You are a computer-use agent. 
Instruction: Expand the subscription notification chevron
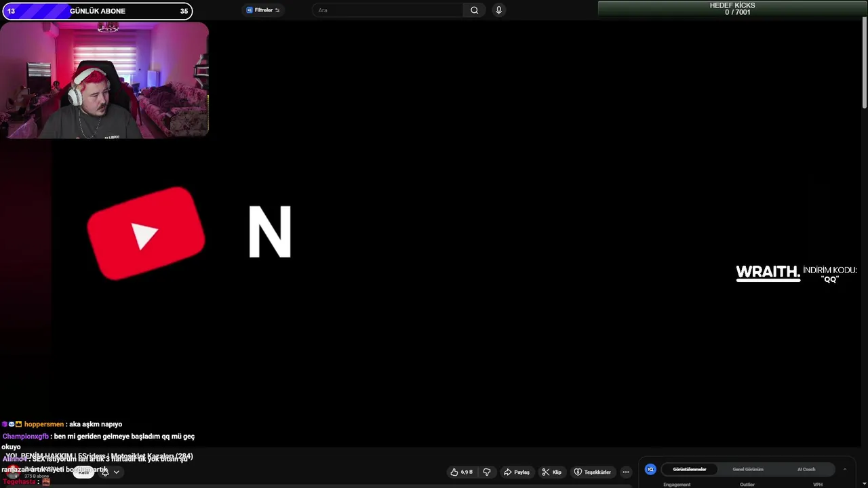pos(116,472)
